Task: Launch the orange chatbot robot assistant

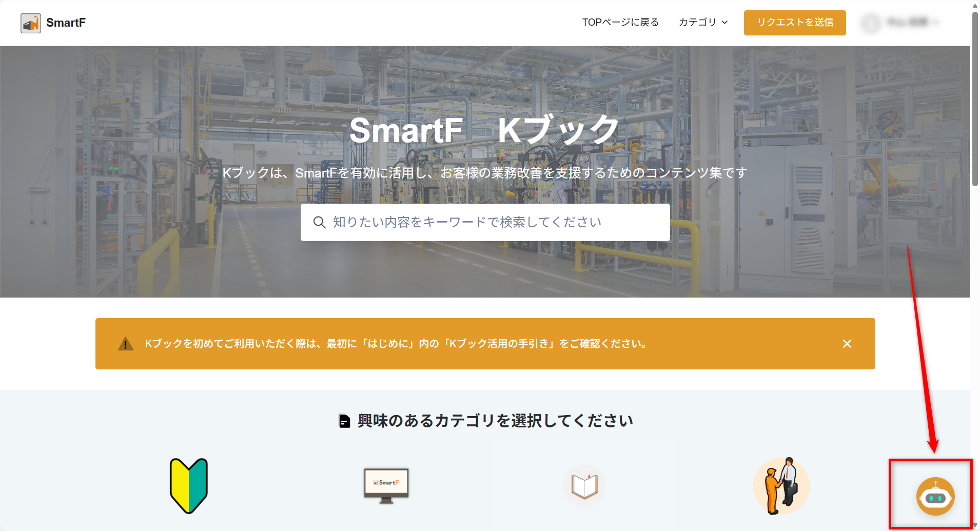Action: coord(935,497)
